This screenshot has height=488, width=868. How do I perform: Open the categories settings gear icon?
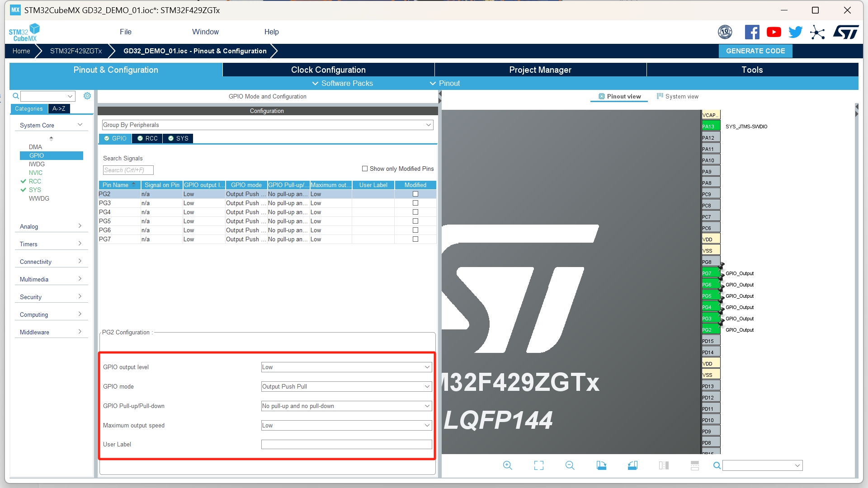pos(87,96)
